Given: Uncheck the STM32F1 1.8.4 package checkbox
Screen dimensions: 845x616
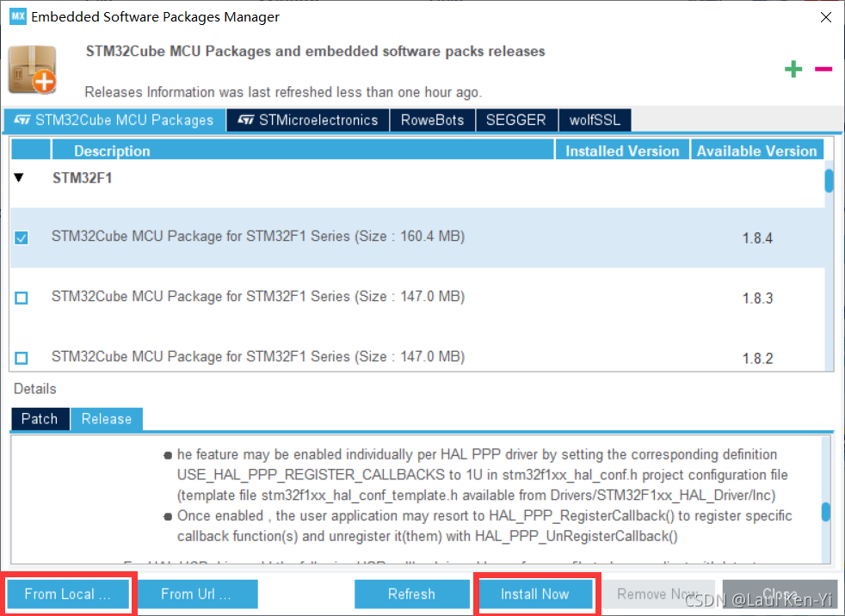Looking at the screenshot, I should click(x=22, y=237).
